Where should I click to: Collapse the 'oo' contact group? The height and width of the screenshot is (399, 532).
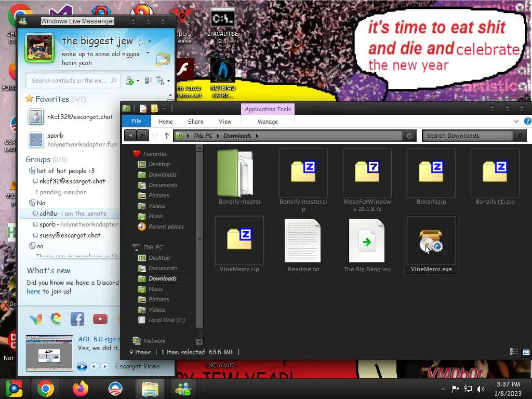32,246
